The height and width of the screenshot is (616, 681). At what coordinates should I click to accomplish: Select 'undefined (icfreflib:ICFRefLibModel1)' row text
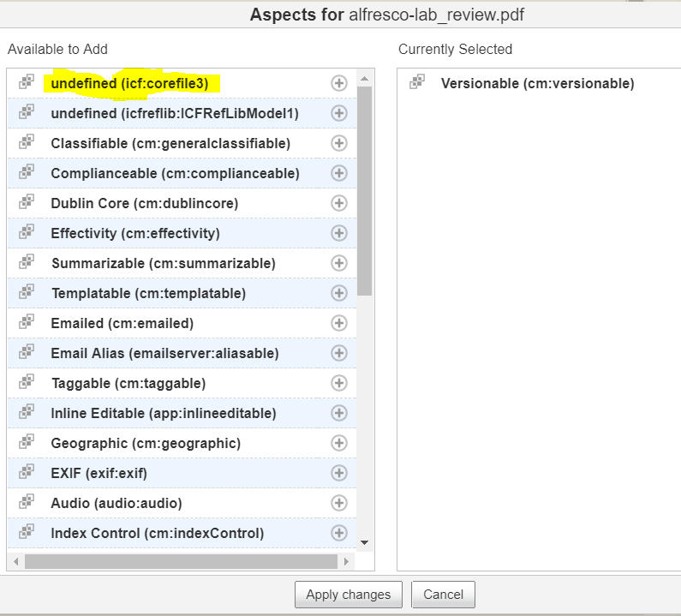(175, 113)
